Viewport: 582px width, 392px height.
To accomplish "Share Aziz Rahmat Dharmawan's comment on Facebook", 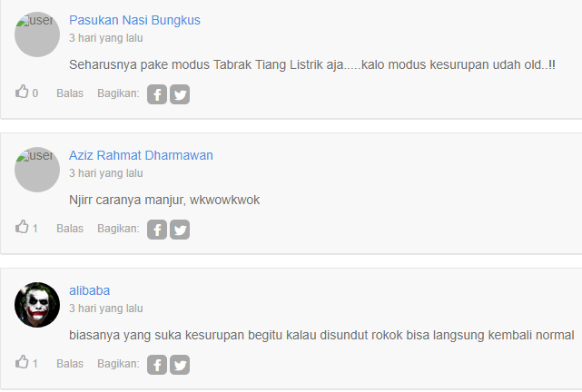I will pos(157,230).
